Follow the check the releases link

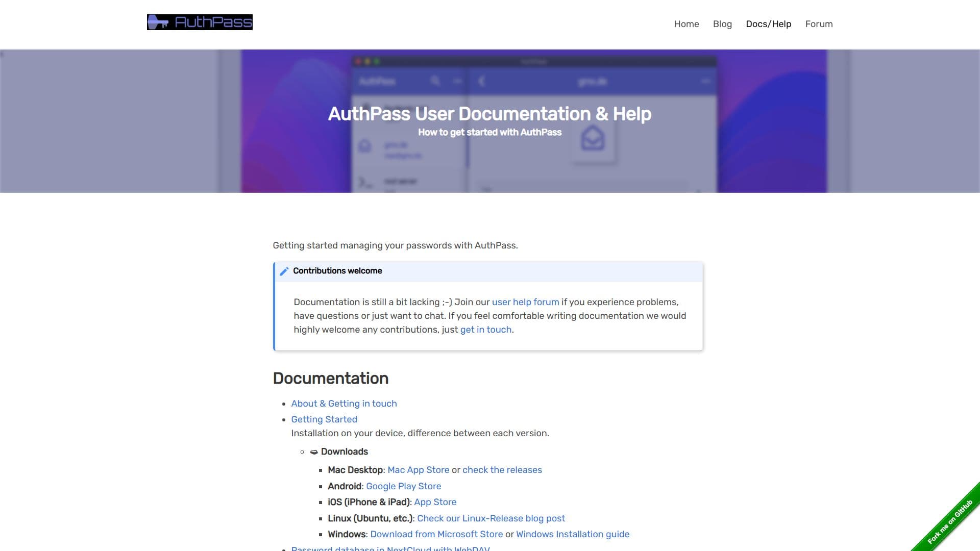pos(502,470)
